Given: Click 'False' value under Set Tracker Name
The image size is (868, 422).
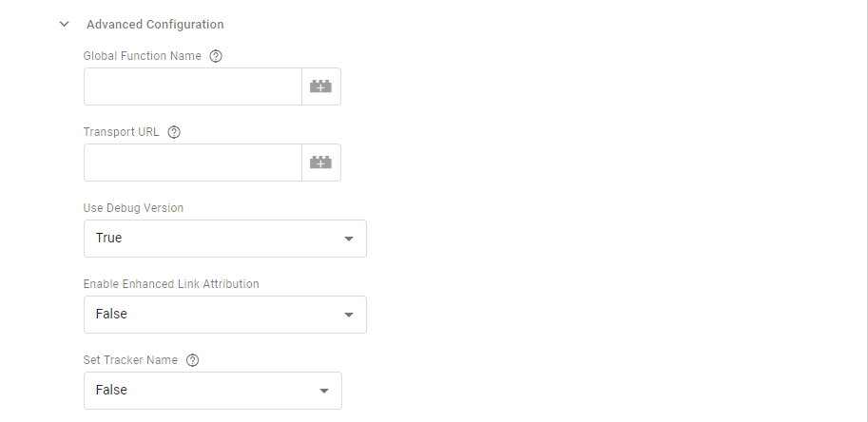Looking at the screenshot, I should (111, 390).
